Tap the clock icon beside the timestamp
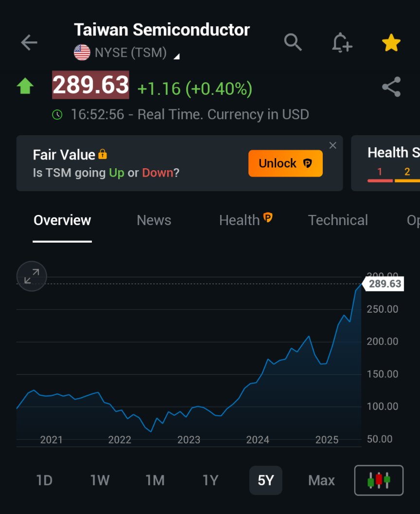Screen dimensions: 420x514 pyautogui.click(x=57, y=115)
